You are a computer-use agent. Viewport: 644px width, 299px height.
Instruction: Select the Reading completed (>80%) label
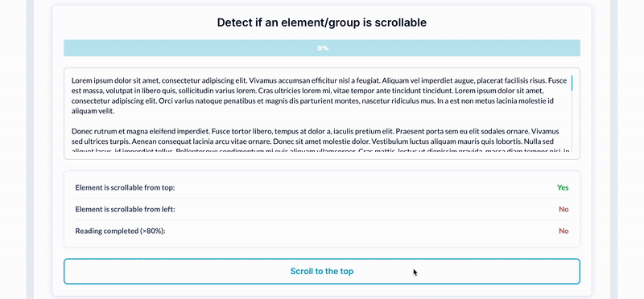pos(120,231)
